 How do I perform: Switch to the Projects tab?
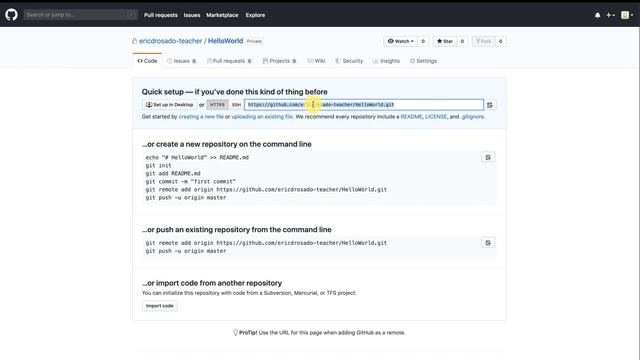click(x=279, y=61)
